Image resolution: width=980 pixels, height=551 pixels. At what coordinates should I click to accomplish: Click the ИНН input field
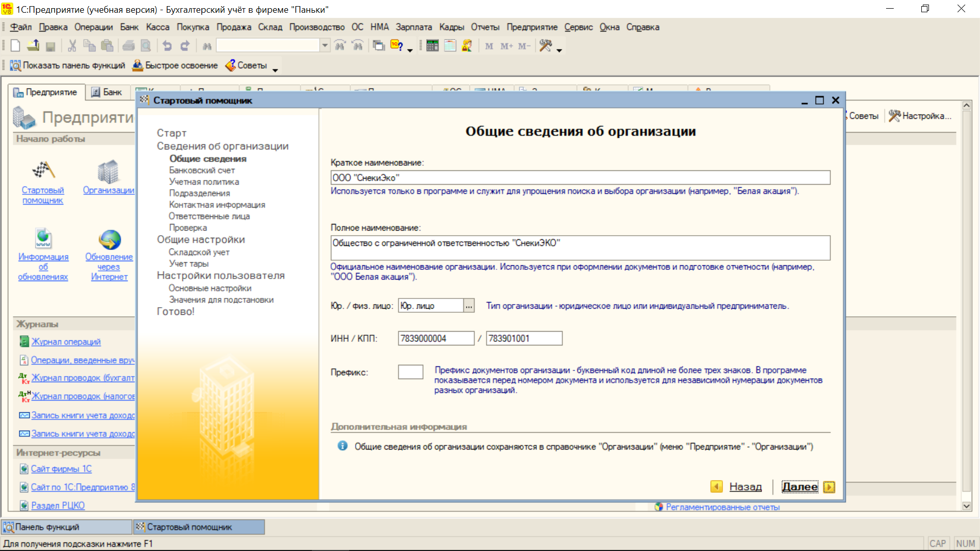pos(436,338)
